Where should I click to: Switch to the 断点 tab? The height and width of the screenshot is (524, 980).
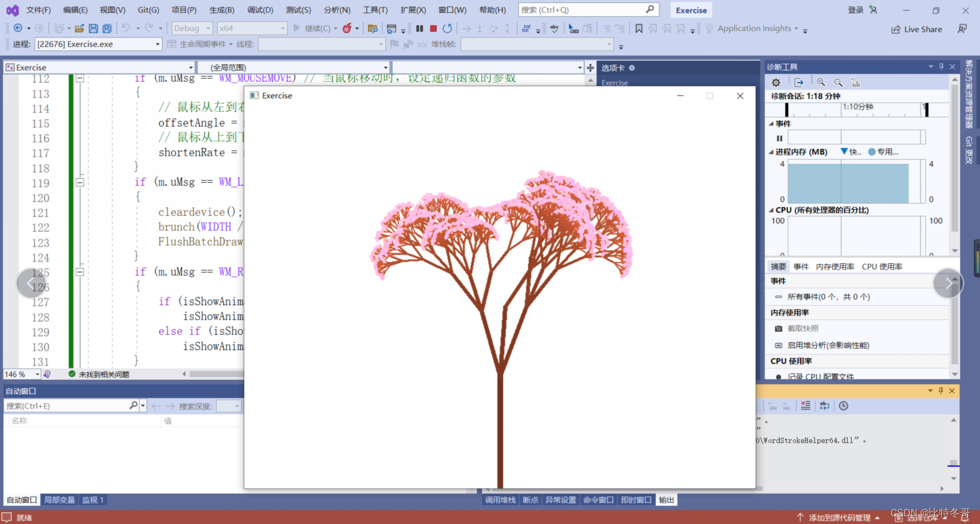[530, 500]
